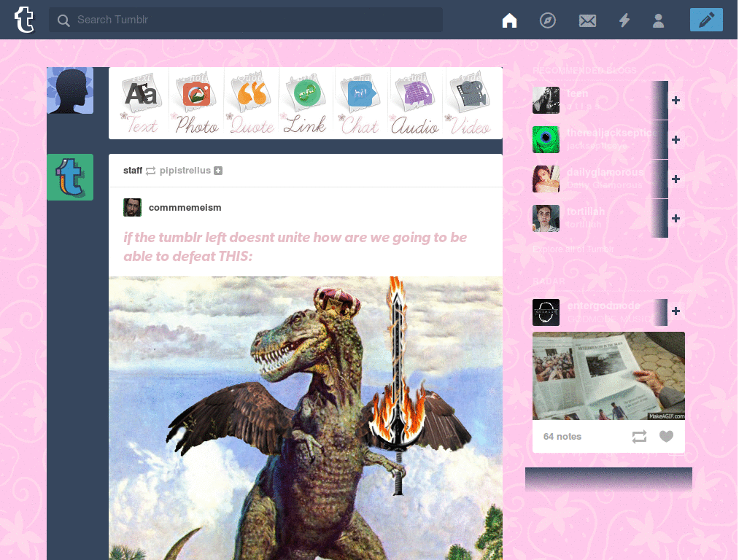Open the dailyglamorous blog name
The height and width of the screenshot is (560, 747).
coord(605,172)
